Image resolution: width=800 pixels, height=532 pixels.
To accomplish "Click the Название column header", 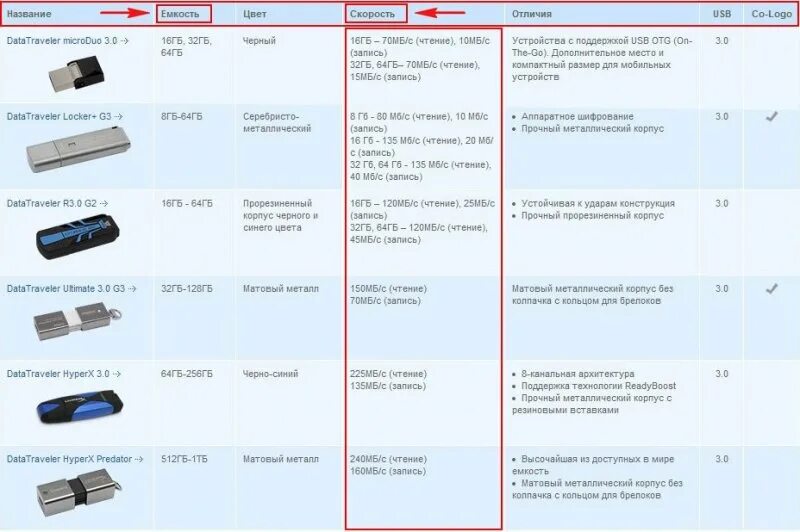I will (x=29, y=14).
